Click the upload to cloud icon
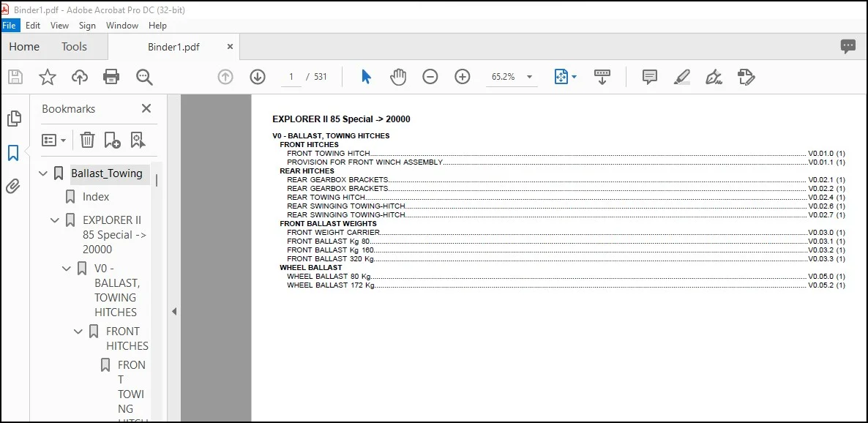The width and height of the screenshot is (868, 423). click(80, 77)
